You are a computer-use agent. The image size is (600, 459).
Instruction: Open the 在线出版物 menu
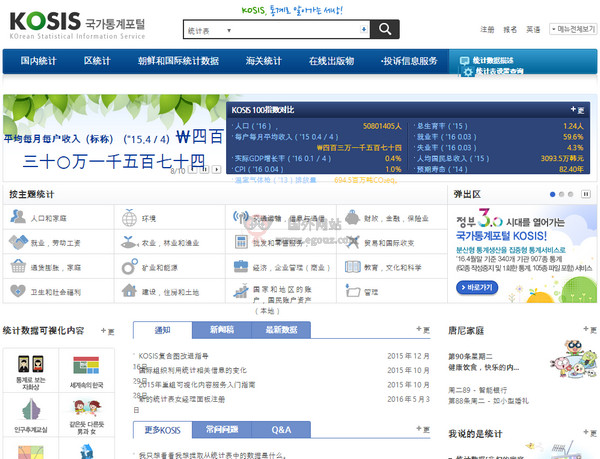pyautogui.click(x=331, y=61)
